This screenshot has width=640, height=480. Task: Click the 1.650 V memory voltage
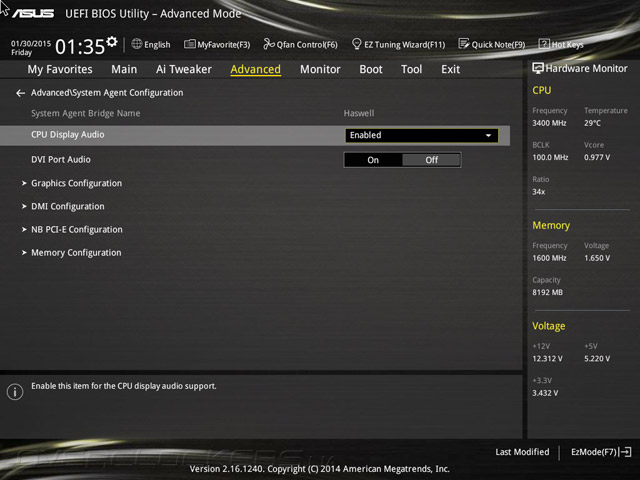coord(597,258)
